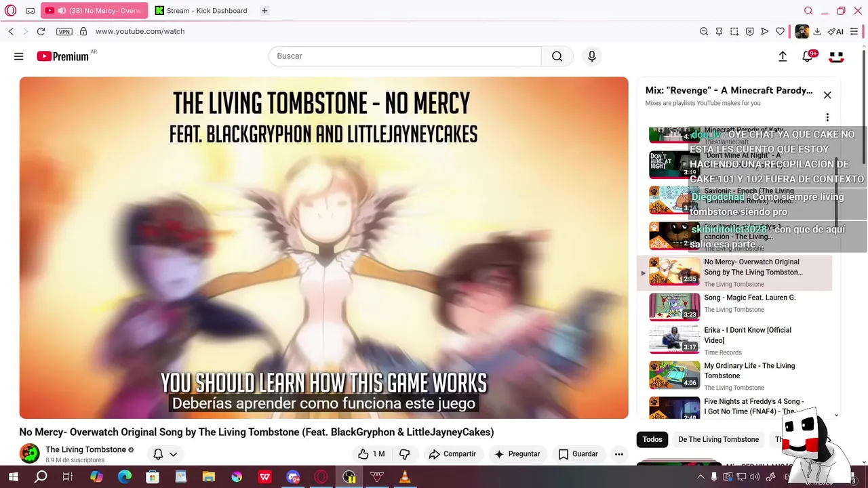Launch Microsoft Edge from taskbar

[x=125, y=477]
